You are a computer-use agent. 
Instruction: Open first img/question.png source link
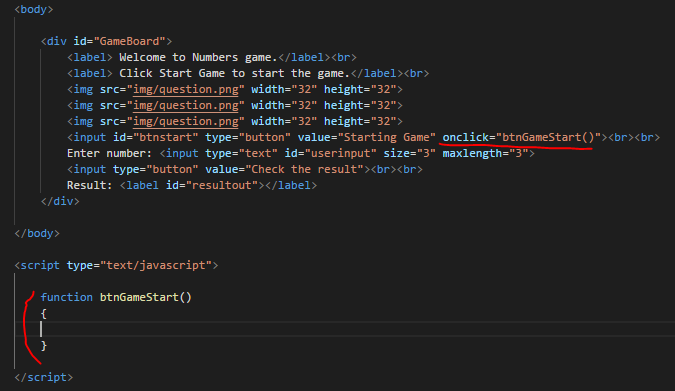tap(186, 90)
